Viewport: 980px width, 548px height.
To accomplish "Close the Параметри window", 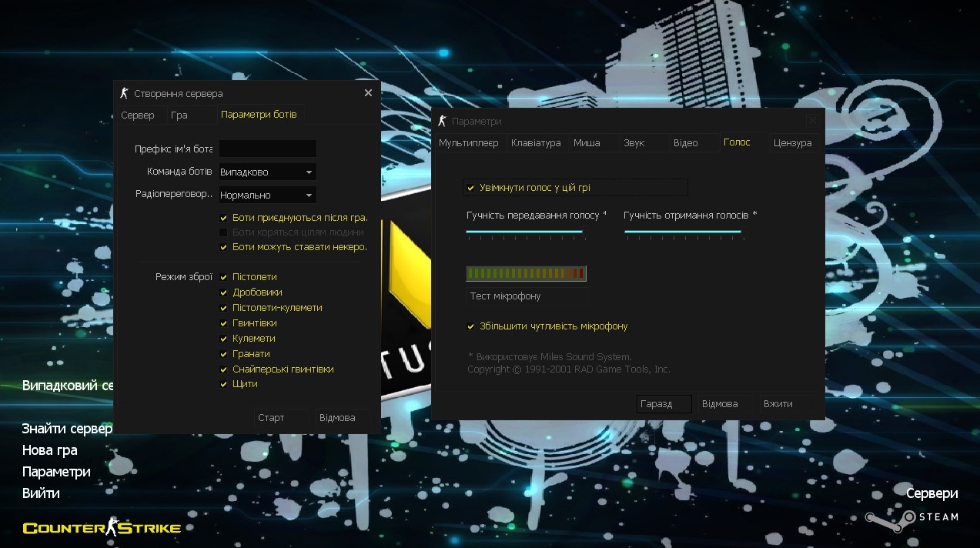I will (812, 121).
